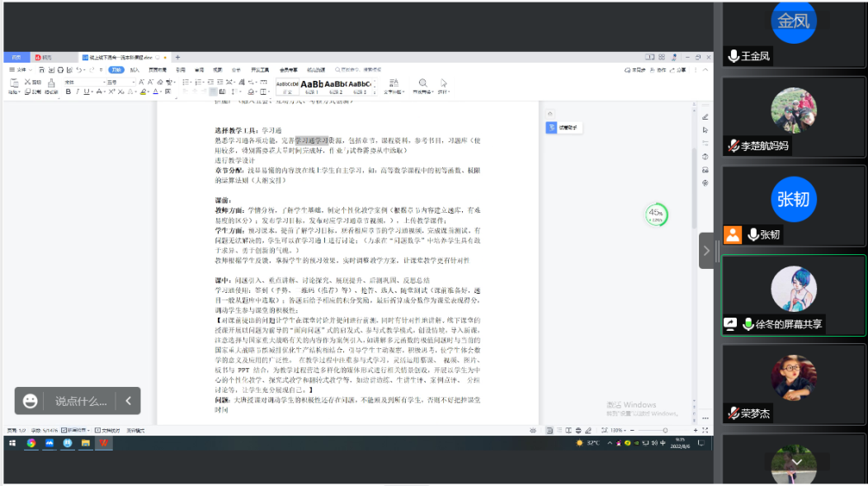
Task: Unmute 荣梦杰's microphone
Action: tap(734, 413)
